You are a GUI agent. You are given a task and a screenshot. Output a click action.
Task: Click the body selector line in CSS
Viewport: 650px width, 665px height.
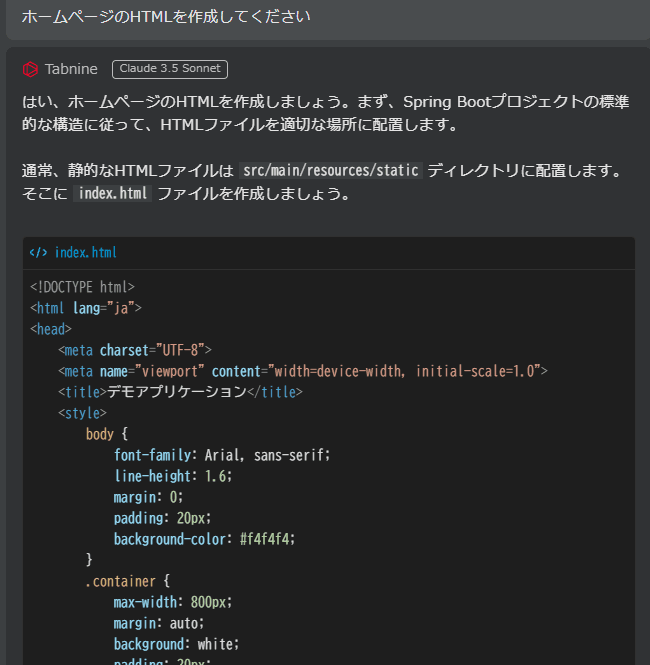click(x=107, y=434)
